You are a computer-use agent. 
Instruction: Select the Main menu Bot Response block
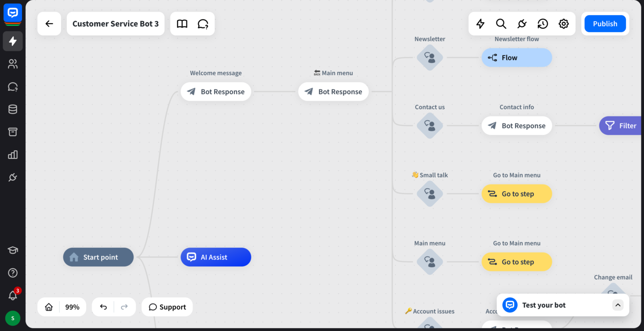click(333, 92)
